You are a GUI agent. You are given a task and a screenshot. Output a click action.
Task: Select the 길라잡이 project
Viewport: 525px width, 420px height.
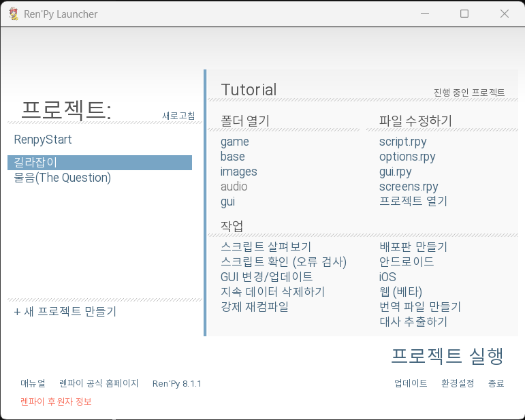click(x=99, y=162)
